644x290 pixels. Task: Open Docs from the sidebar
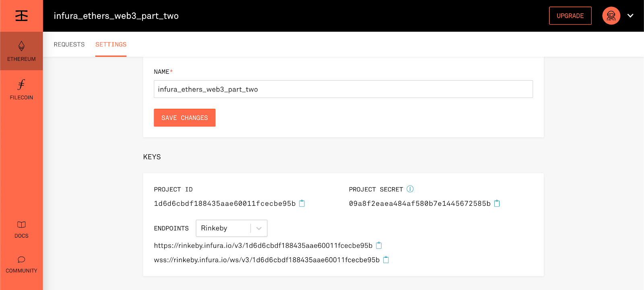tap(21, 230)
